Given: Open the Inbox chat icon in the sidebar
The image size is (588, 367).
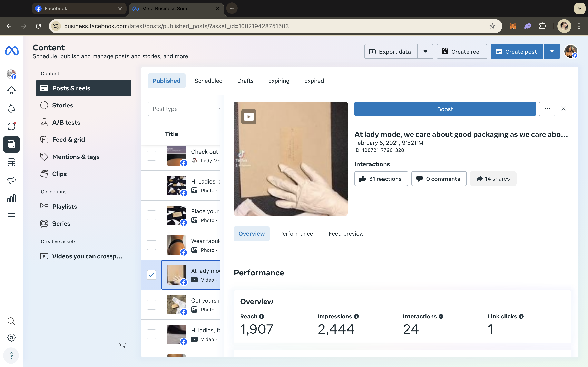Looking at the screenshot, I should [11, 126].
